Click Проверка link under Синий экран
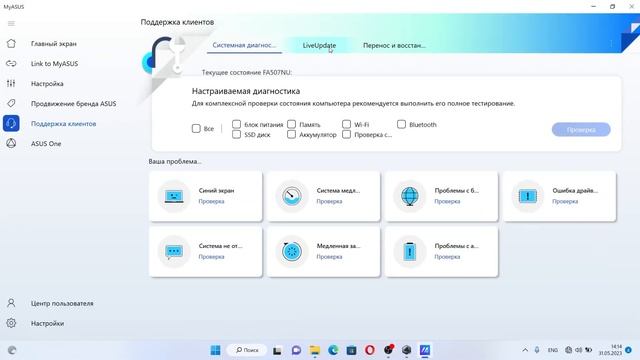This screenshot has width=640, height=360. coord(211,201)
